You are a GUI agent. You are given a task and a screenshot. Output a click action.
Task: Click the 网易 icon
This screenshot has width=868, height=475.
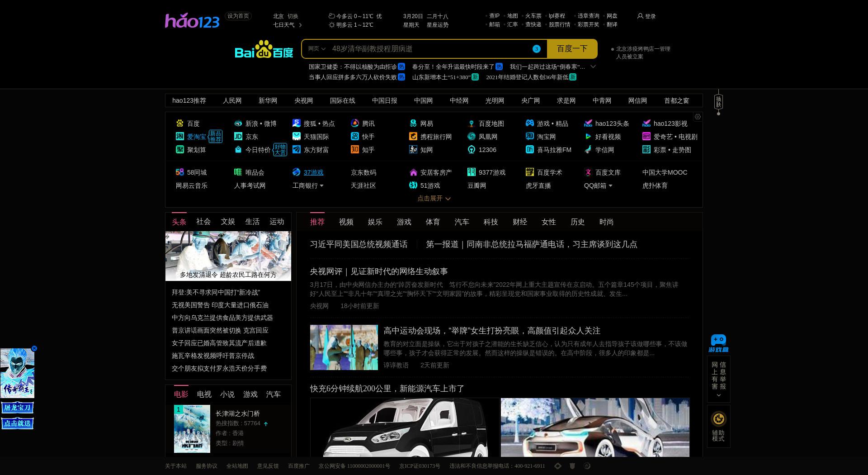(x=413, y=123)
